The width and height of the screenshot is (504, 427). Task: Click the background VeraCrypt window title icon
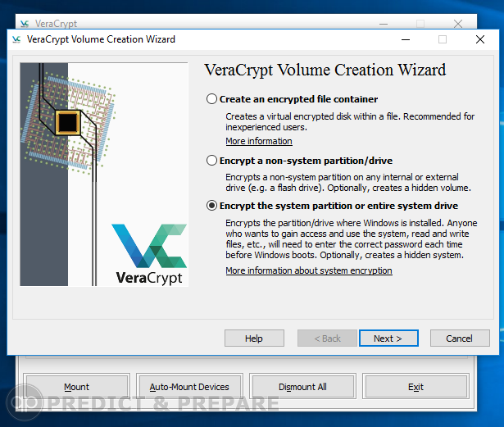click(25, 24)
